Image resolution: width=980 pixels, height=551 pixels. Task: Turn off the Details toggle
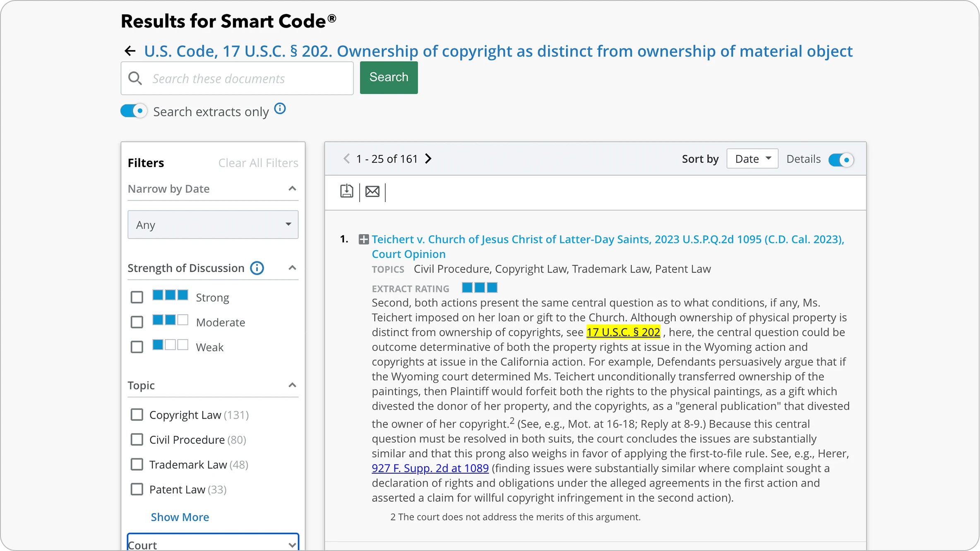841,160
